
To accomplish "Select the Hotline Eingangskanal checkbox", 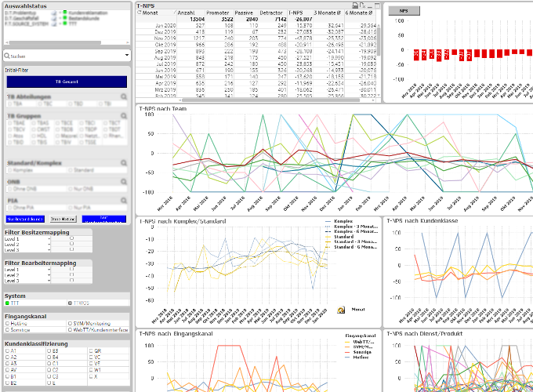I will tap(8, 324).
